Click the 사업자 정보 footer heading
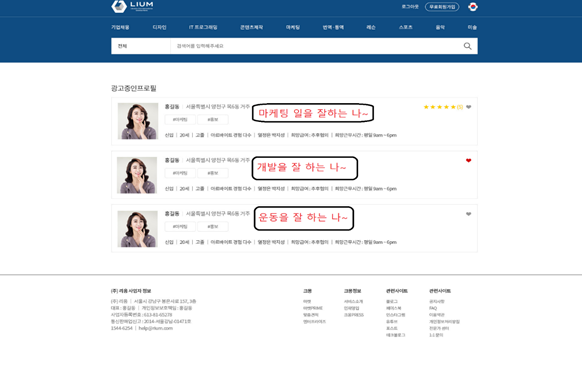The height and width of the screenshot is (366, 582). [x=131, y=291]
